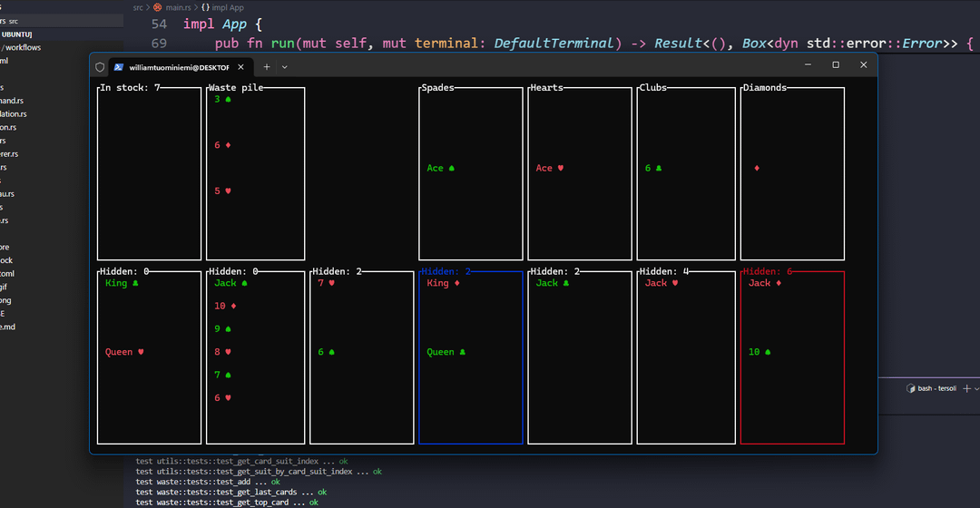Click the Hearts foundation label
This screenshot has width=980, height=508.
click(546, 87)
